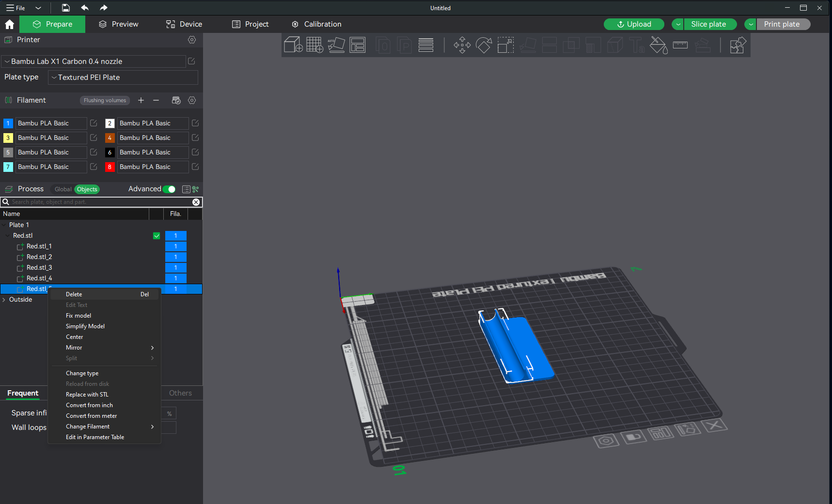The width and height of the screenshot is (832, 504).
Task: Click the Save project icon
Action: click(66, 8)
